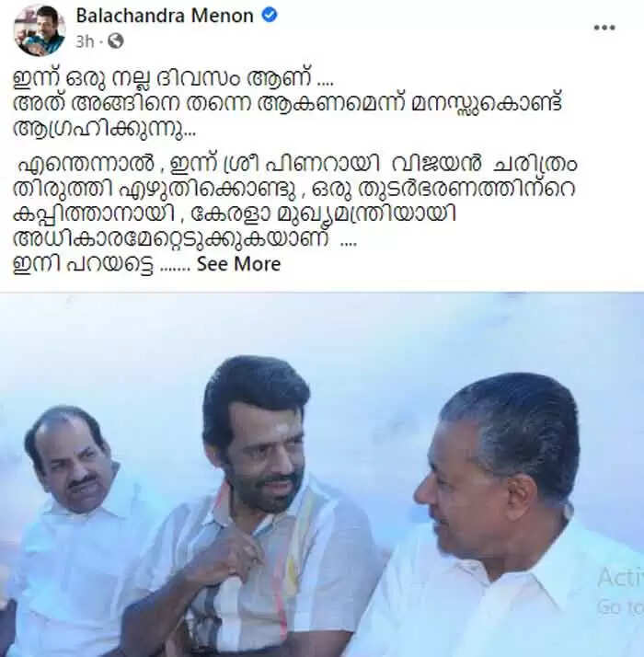Click the line beginning "എന്തെന്നാൽ"
The height and width of the screenshot is (657, 644).
click(x=297, y=164)
